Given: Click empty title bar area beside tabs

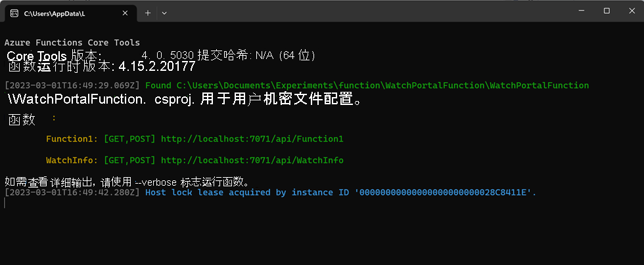Looking at the screenshot, I should tap(361, 11).
